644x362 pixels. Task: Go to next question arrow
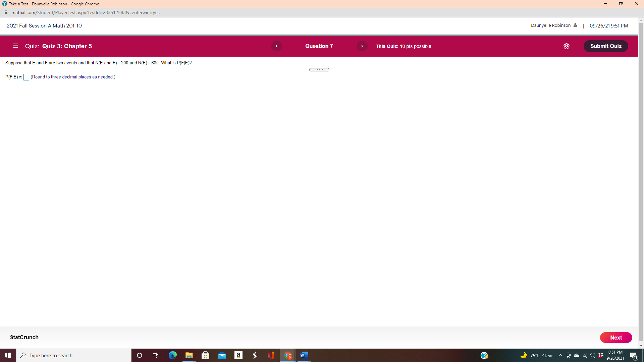(362, 46)
